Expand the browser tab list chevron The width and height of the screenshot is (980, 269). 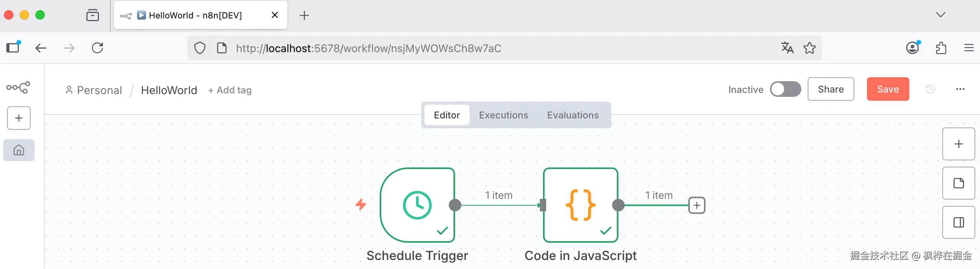click(940, 15)
